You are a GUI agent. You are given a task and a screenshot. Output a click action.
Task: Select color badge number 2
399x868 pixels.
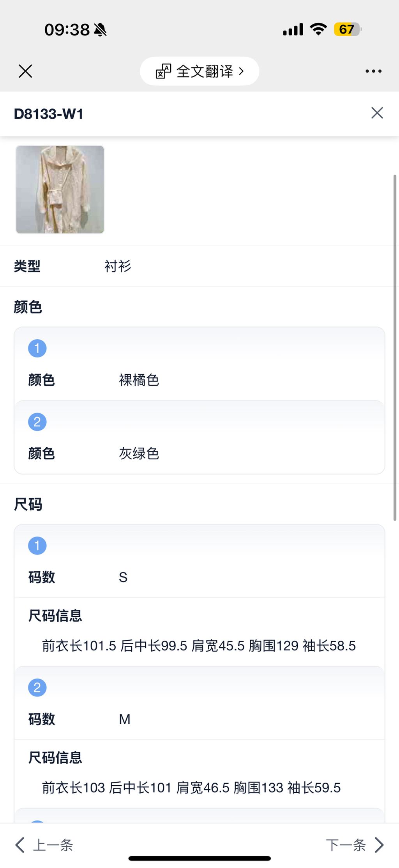[x=37, y=422]
